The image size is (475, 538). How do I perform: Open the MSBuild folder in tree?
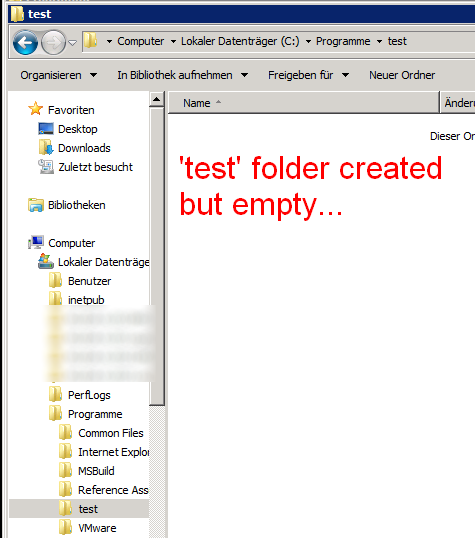coord(96,471)
